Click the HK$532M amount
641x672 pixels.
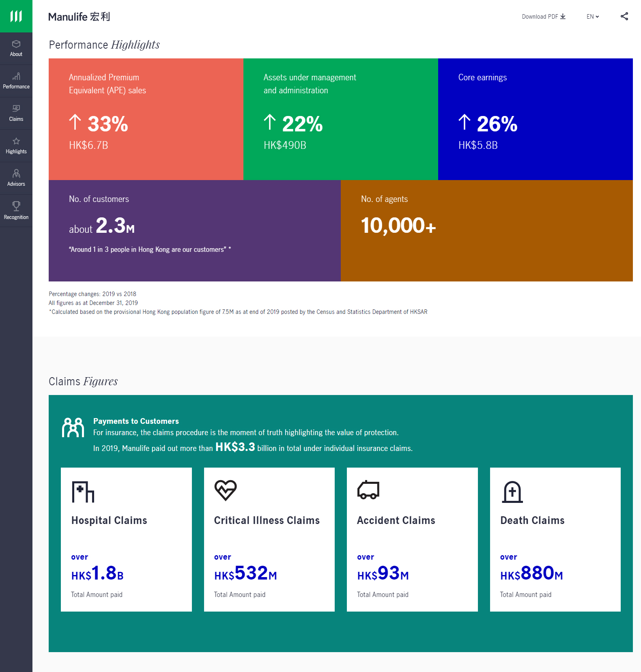[245, 573]
